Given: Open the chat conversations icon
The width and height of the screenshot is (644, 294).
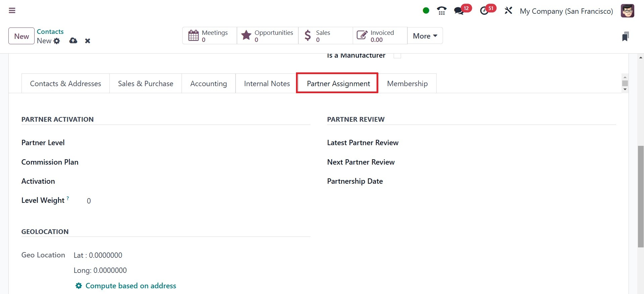Looking at the screenshot, I should pos(459,11).
